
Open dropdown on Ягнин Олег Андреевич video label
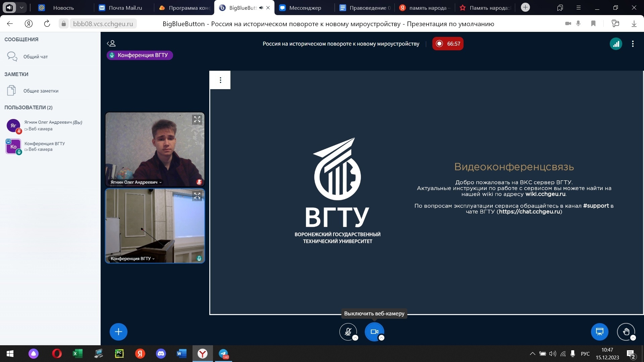[x=136, y=182]
